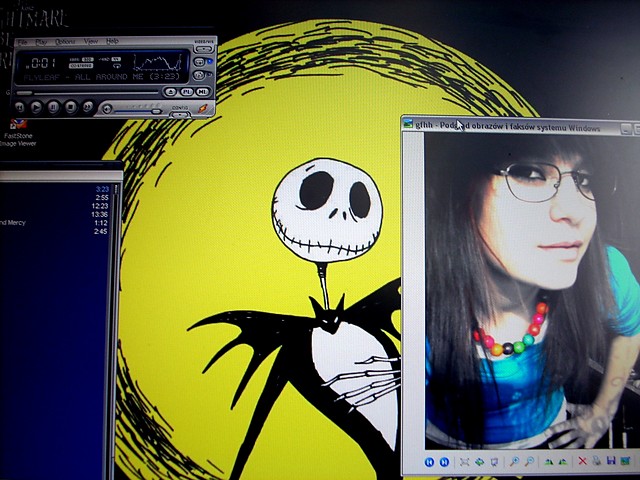
Task: Delete image with the red X icon
Action: pyautogui.click(x=582, y=461)
